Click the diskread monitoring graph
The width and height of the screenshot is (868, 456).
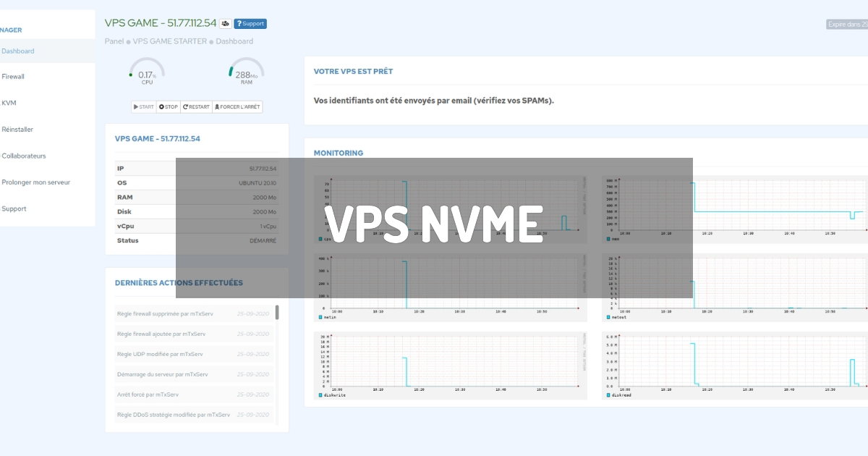pyautogui.click(x=735, y=366)
